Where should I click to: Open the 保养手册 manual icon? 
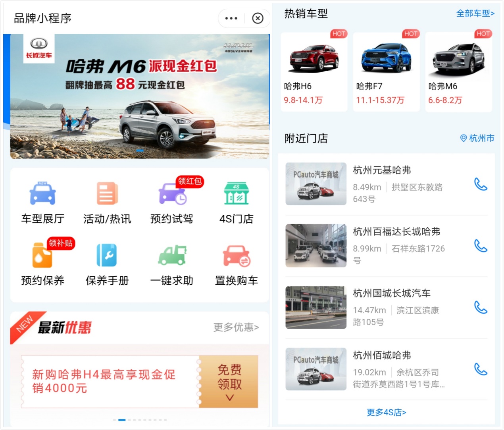pyautogui.click(x=107, y=255)
